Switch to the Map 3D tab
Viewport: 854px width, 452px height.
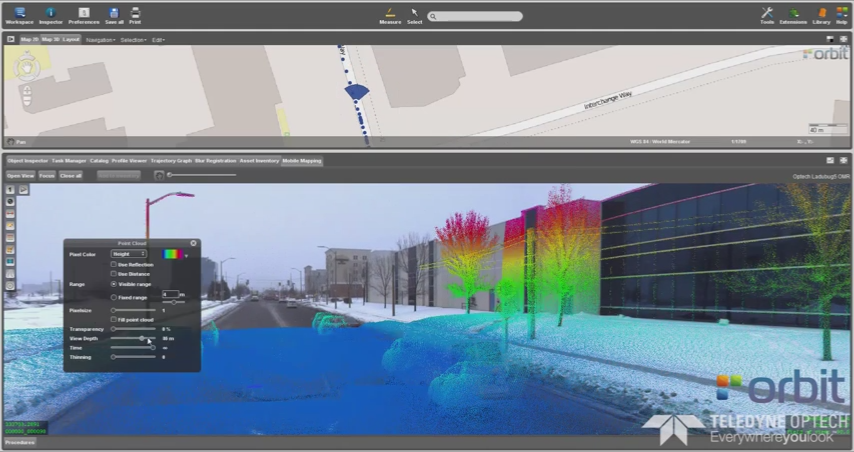click(49, 40)
